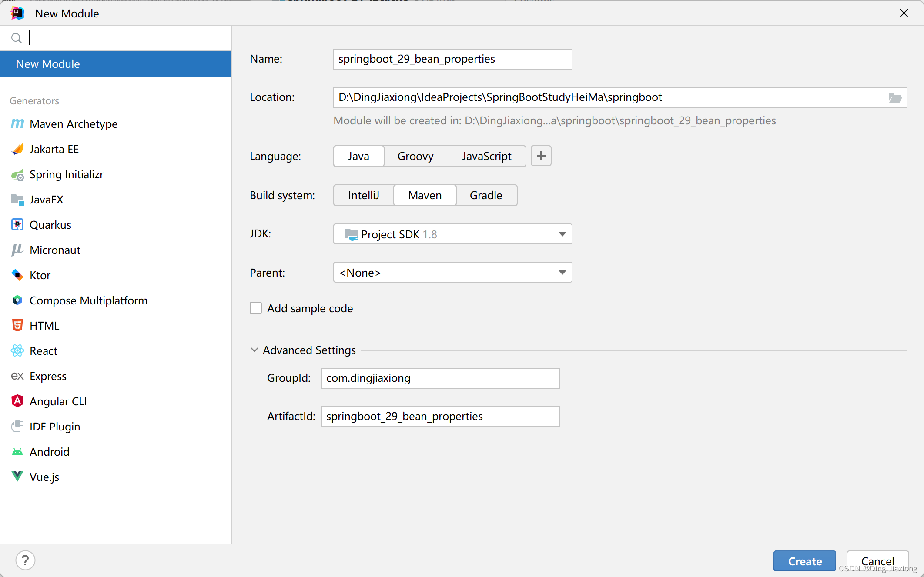Screen dimensions: 924x577
Task: Open help via question mark icon
Action: (x=25, y=560)
